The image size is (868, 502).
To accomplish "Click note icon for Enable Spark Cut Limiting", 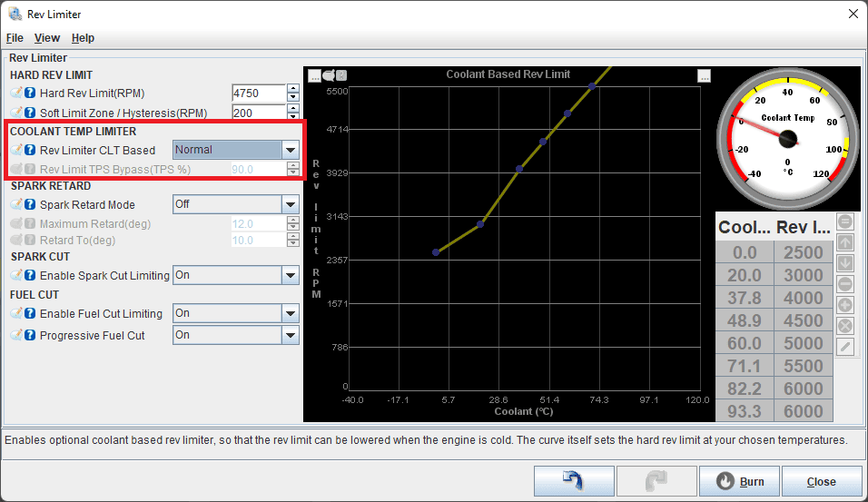I will pos(16,275).
